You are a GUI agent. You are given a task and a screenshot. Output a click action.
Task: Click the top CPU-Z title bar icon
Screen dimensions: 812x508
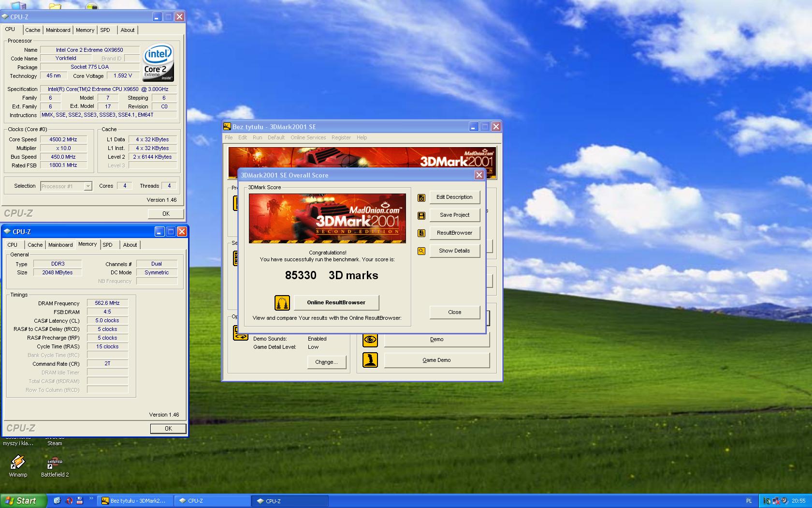(5, 17)
